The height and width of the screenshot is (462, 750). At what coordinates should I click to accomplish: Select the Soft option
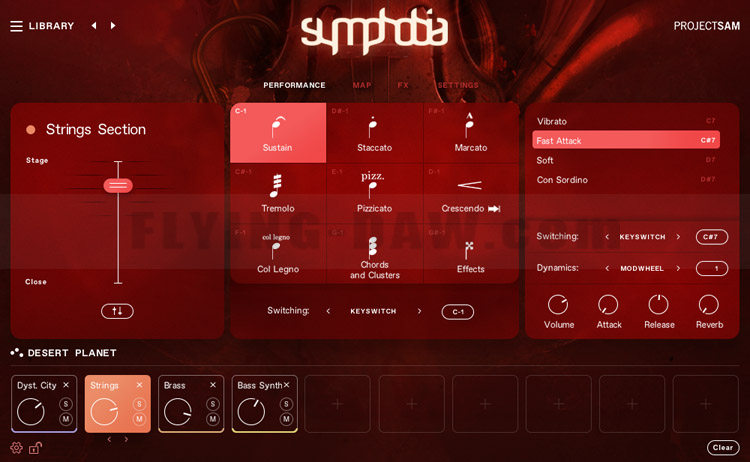626,160
